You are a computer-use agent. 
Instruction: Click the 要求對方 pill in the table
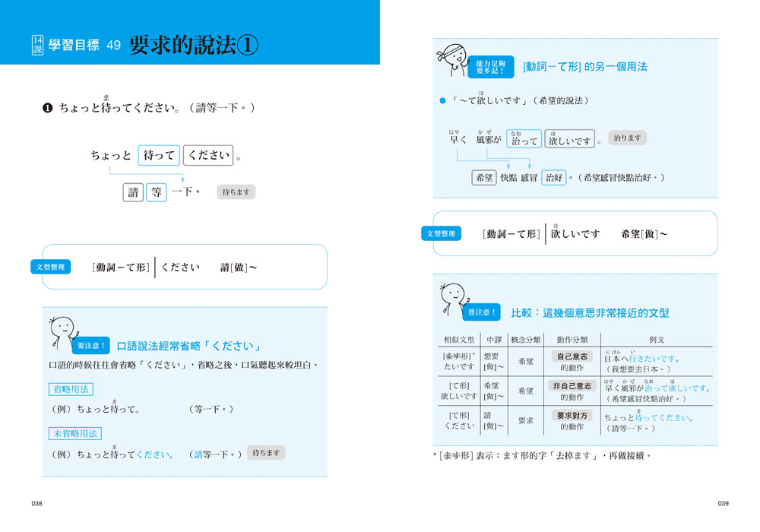point(572,416)
